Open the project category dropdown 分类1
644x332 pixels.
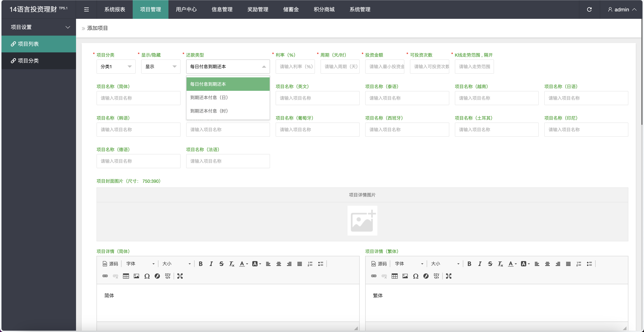point(116,67)
